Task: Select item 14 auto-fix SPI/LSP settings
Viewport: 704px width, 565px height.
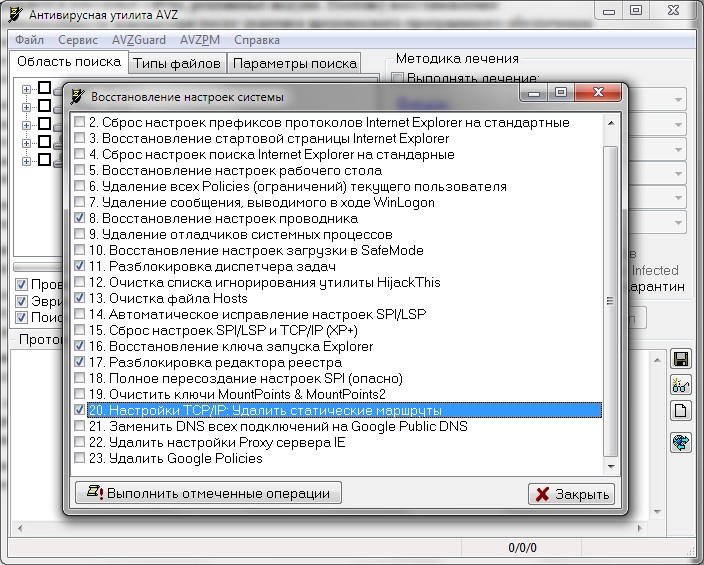Action: click(257, 314)
